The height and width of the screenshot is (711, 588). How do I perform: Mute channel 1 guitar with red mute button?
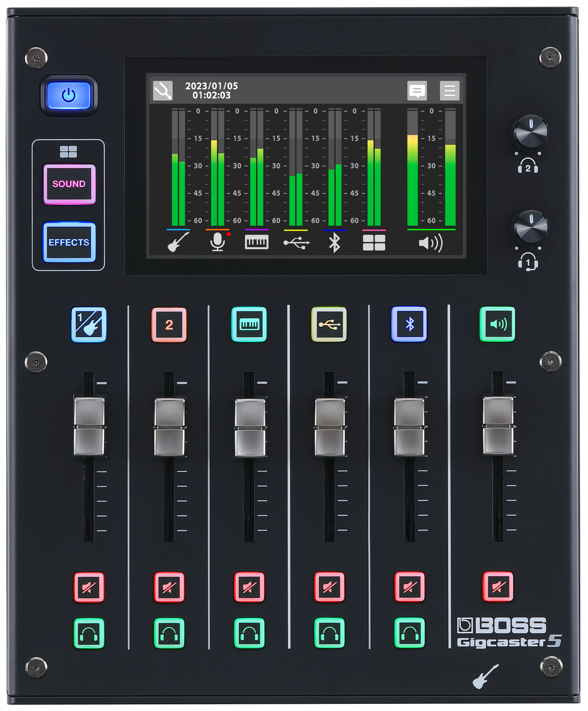point(89,587)
